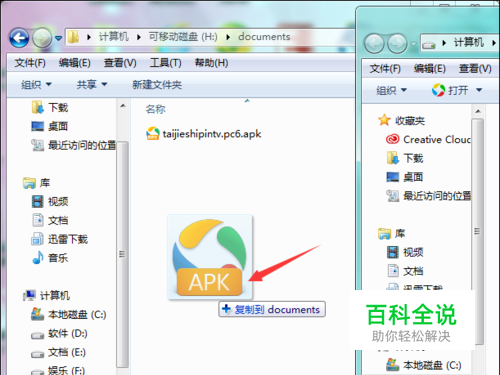Select 库 libraries icon in left window sidebar
Image resolution: width=500 pixels, height=375 pixels.
pyautogui.click(x=29, y=183)
